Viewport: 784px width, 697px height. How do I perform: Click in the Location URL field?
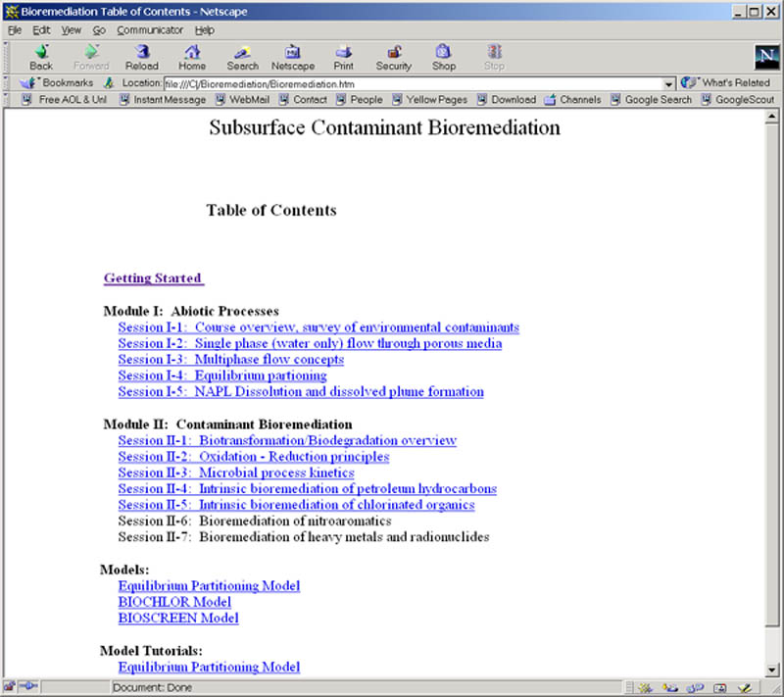click(414, 84)
